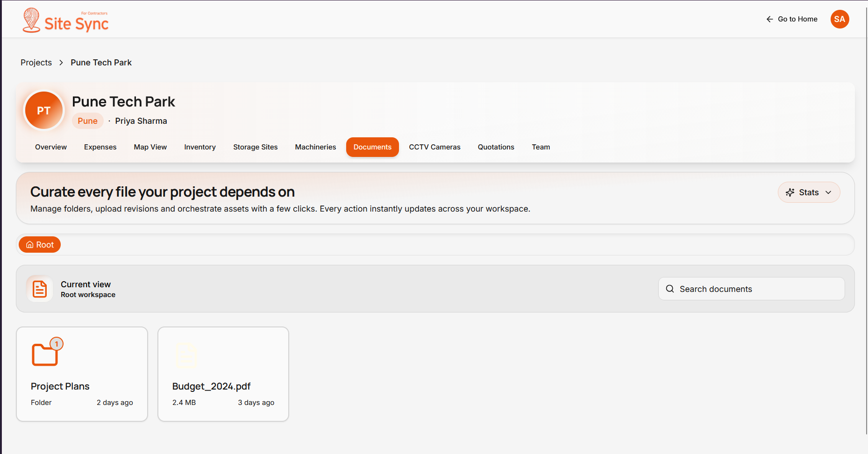Viewport: 868px width, 454px height.
Task: Click the item count badge on Project Plans folder
Action: 57,344
